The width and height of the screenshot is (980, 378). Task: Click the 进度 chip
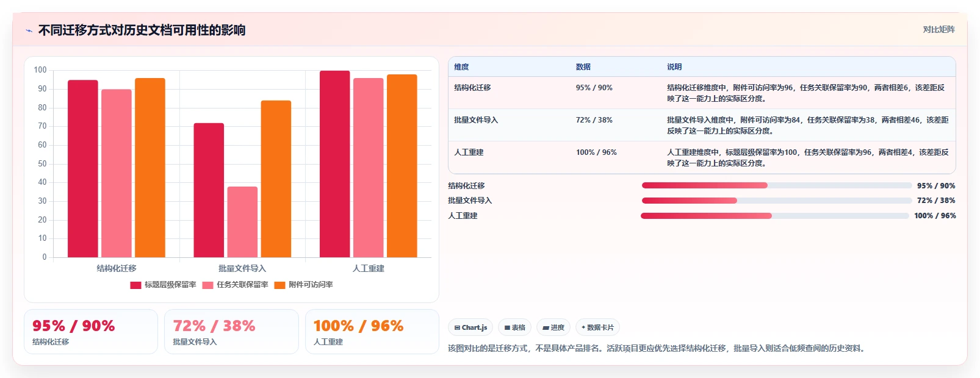click(553, 327)
